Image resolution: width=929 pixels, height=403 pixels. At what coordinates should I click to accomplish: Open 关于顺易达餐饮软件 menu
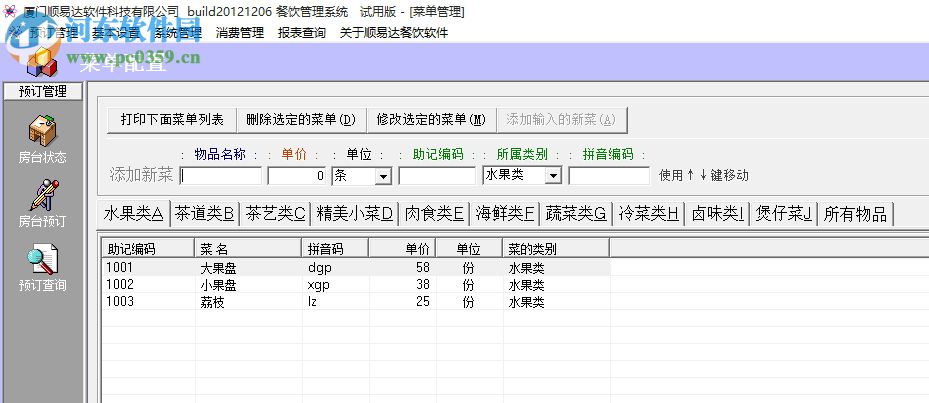click(x=394, y=33)
